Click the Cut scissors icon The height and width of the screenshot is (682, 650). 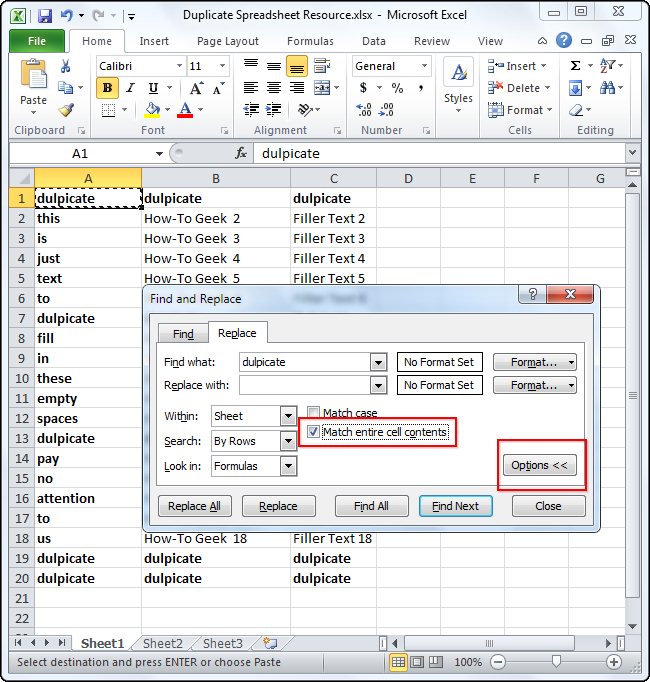click(x=66, y=66)
